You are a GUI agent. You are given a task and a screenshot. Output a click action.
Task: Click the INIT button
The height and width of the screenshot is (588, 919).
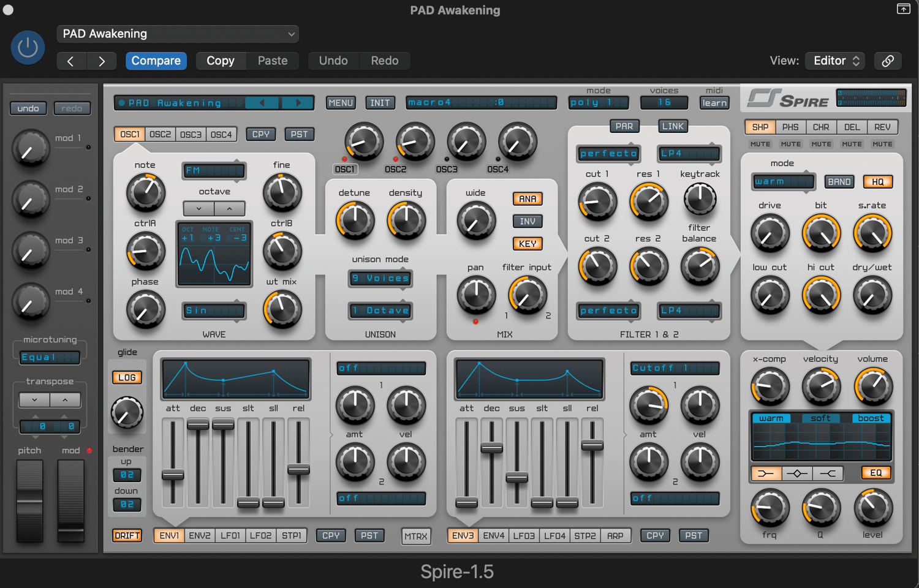(x=380, y=103)
